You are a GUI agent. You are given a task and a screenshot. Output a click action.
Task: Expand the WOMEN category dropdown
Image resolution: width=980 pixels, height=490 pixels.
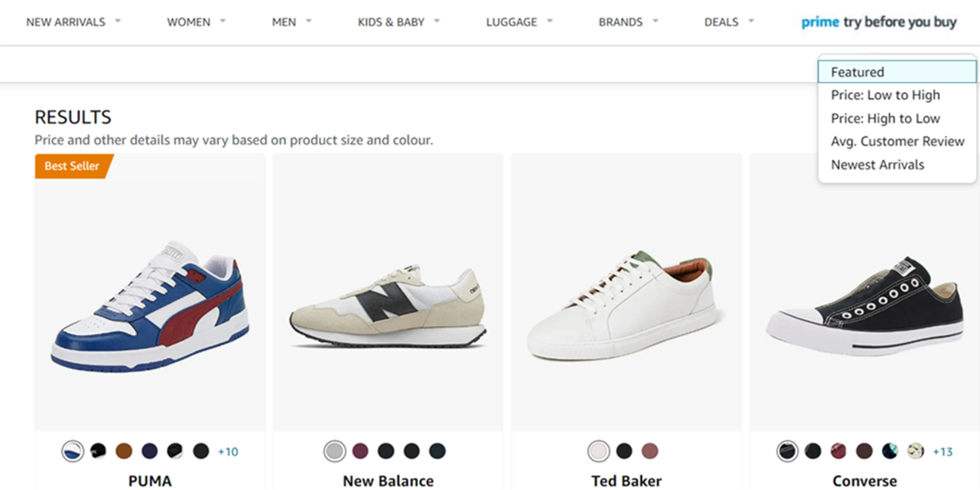pos(189,22)
